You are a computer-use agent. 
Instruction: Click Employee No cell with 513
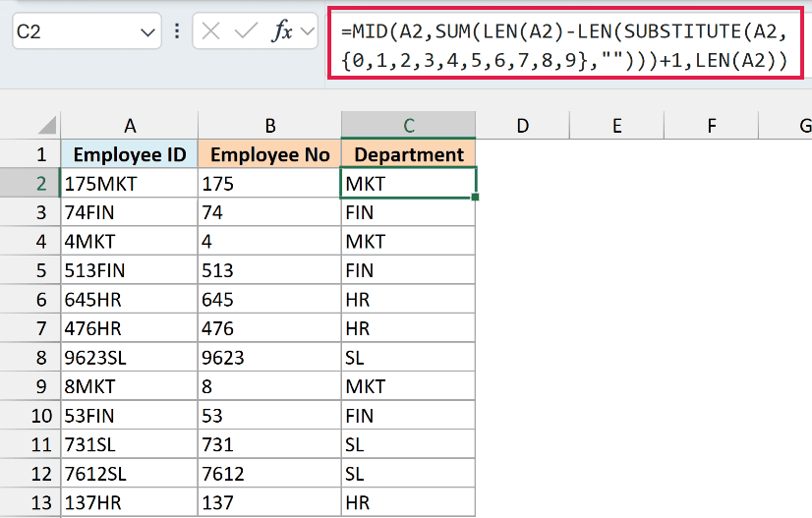[x=269, y=270]
